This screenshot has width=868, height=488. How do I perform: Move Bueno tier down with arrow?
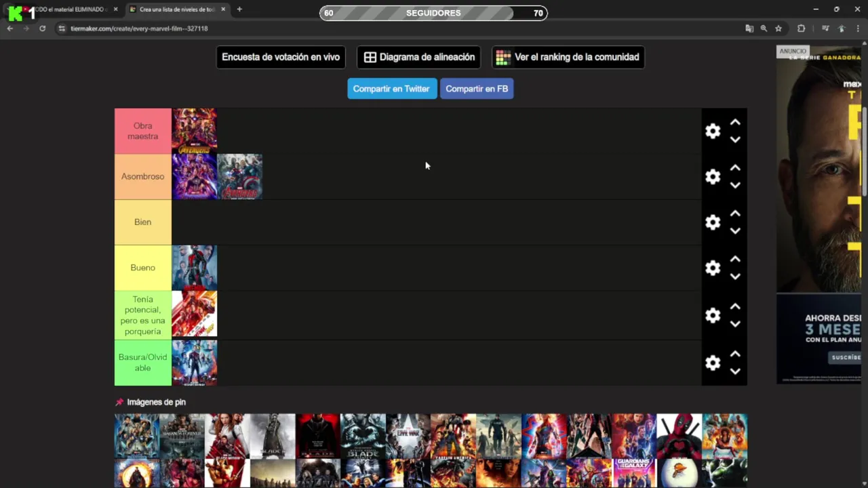click(x=735, y=277)
